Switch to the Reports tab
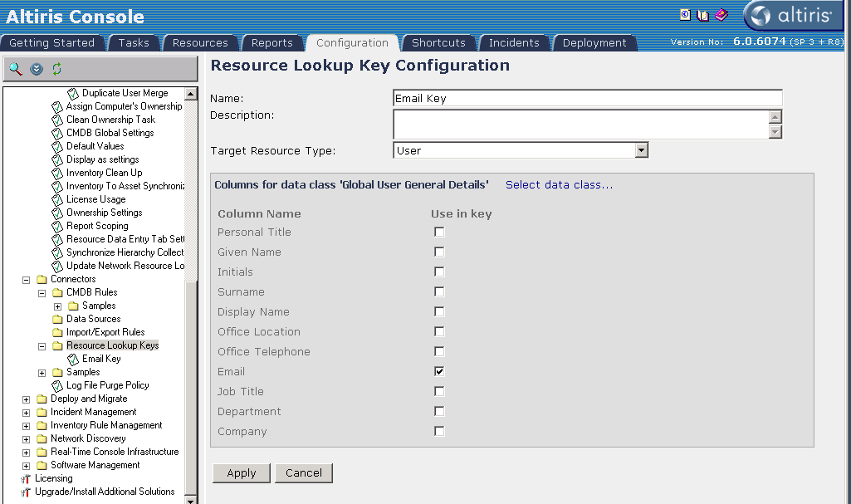 [x=271, y=43]
